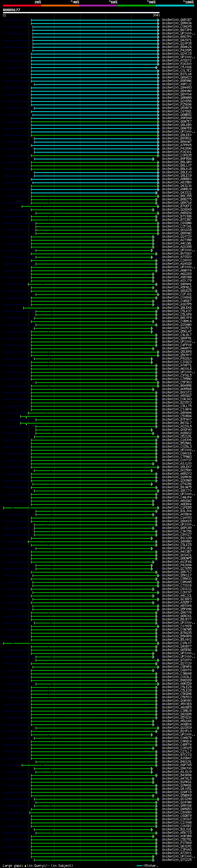The image size is (197, 868).
Task: Click the white query ruler bar
Action: pos(81,12)
